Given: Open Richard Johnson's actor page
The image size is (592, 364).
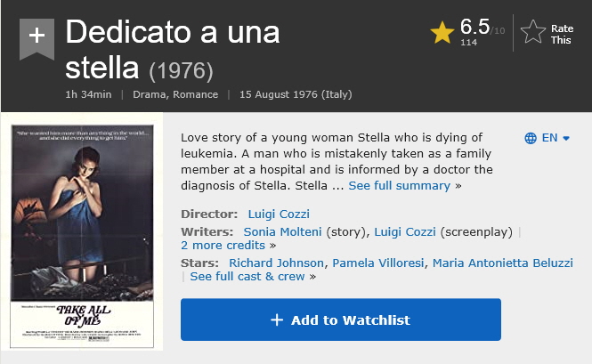Looking at the screenshot, I should (x=276, y=263).
